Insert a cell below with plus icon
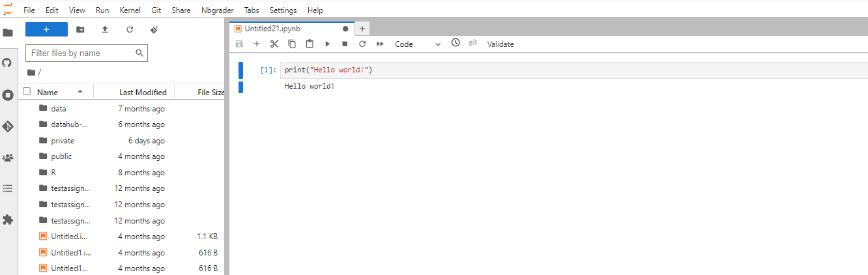Image resolution: width=868 pixels, height=275 pixels. (x=257, y=44)
